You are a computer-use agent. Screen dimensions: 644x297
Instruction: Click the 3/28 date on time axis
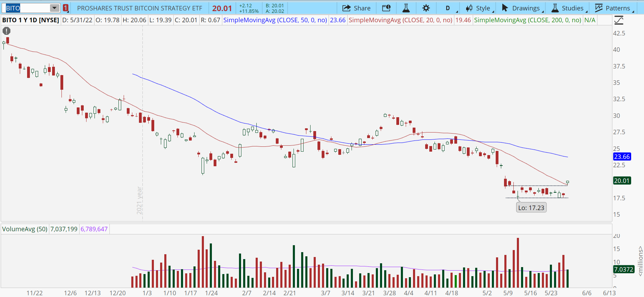click(389, 293)
